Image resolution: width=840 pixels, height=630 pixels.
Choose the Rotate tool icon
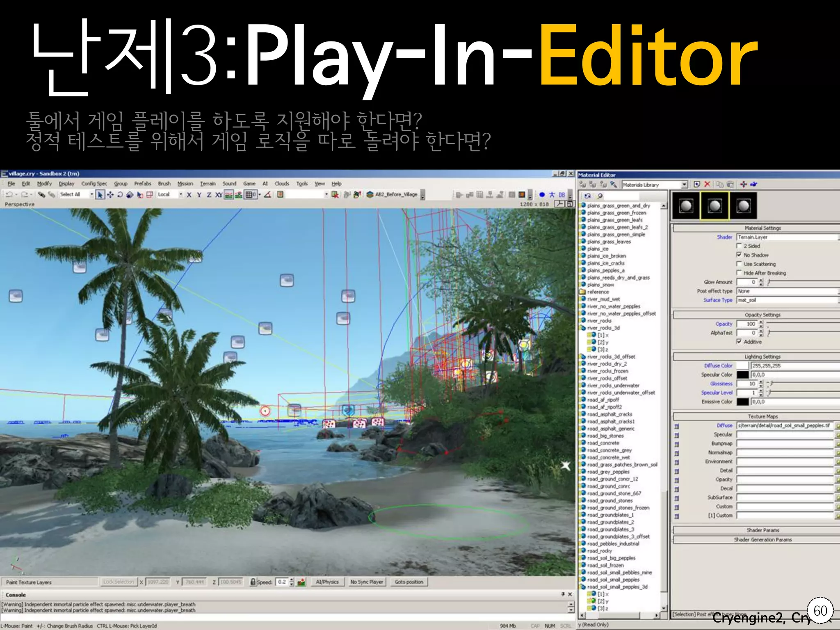click(120, 194)
